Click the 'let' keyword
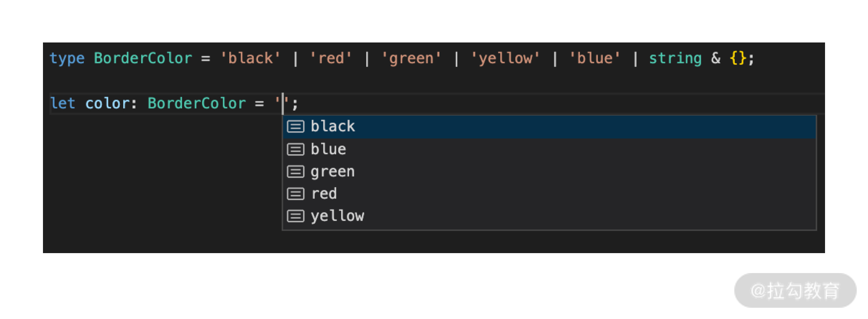Screen dimensions: 868x319 coord(62,103)
